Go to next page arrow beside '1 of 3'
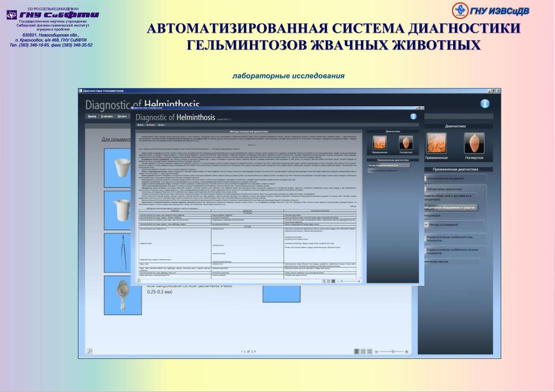 pyautogui.click(x=255, y=352)
